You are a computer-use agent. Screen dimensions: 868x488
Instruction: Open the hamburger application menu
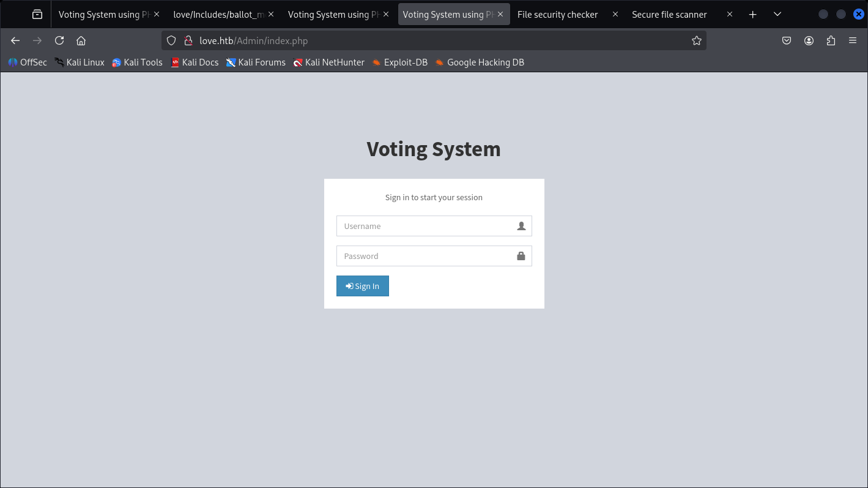click(x=853, y=40)
